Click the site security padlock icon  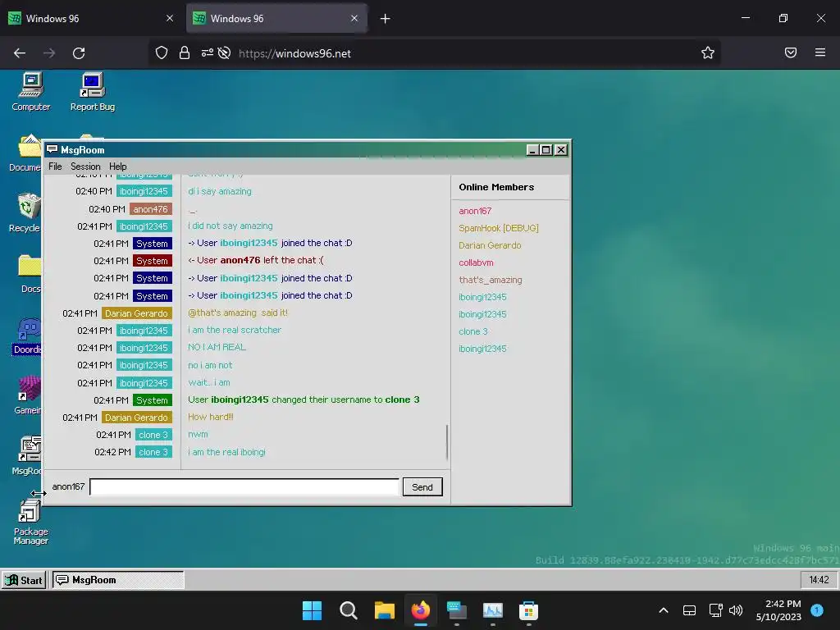[x=185, y=52]
